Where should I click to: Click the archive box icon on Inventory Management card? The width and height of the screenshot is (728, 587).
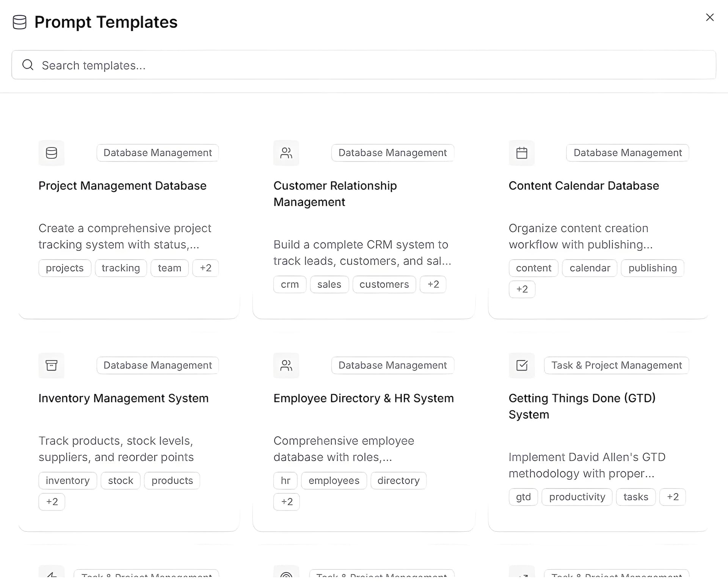pyautogui.click(x=52, y=366)
